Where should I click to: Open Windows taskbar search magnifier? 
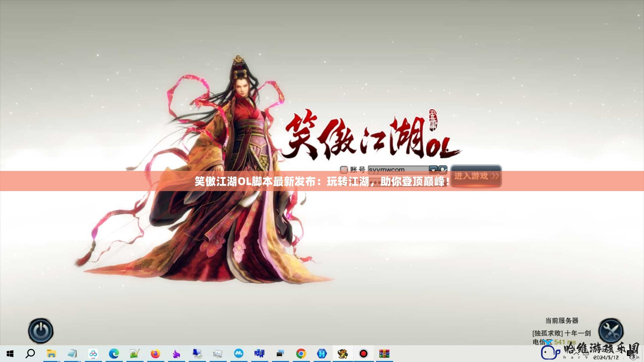pos(31,354)
